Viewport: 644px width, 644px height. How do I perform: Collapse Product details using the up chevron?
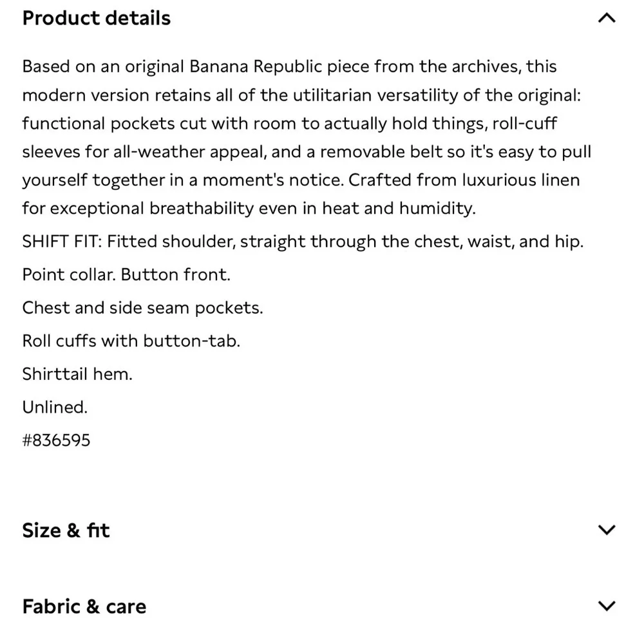[x=607, y=18]
